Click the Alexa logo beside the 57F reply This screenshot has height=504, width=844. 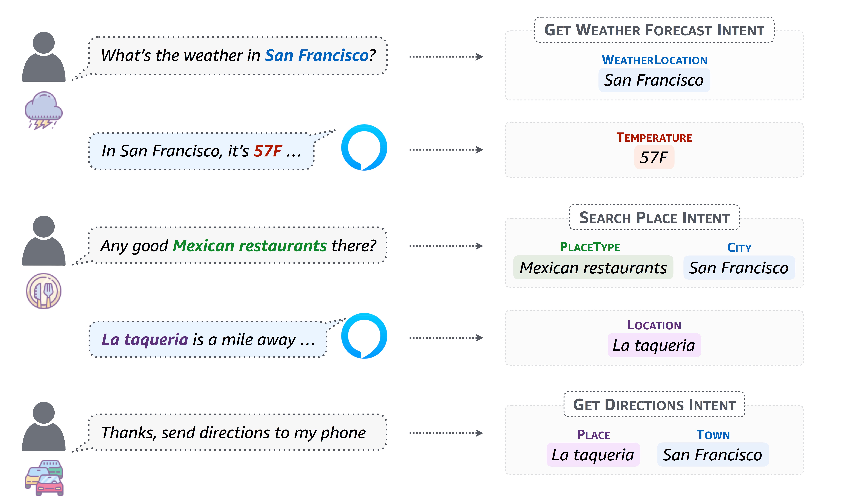coord(364,147)
